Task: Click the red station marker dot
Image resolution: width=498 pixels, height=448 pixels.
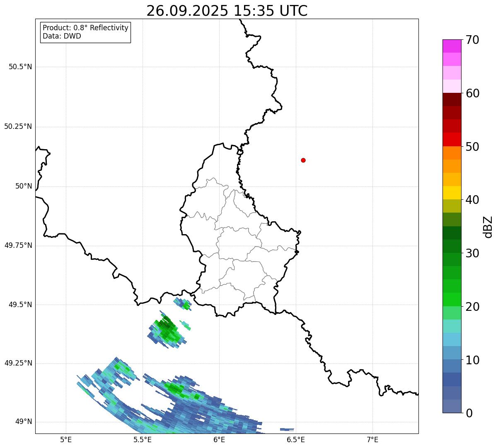Action: click(x=303, y=160)
